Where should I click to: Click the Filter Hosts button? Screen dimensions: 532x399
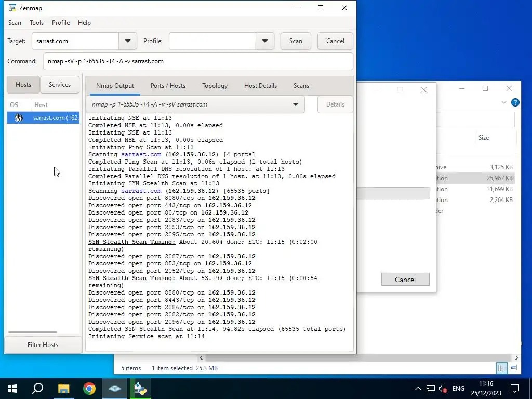click(43, 345)
